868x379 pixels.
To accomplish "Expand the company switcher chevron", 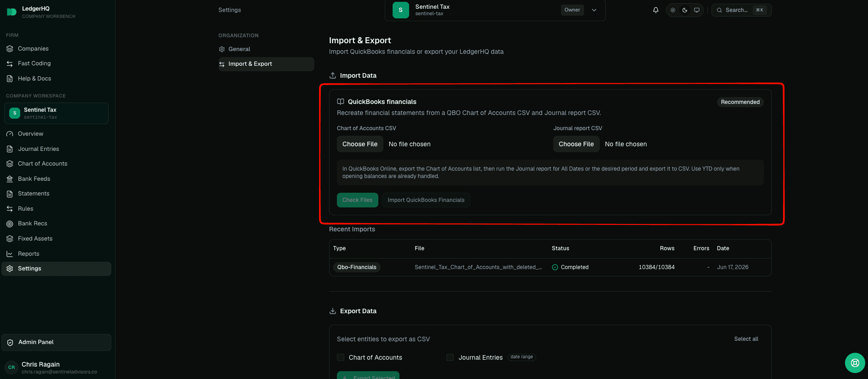I will coord(594,10).
